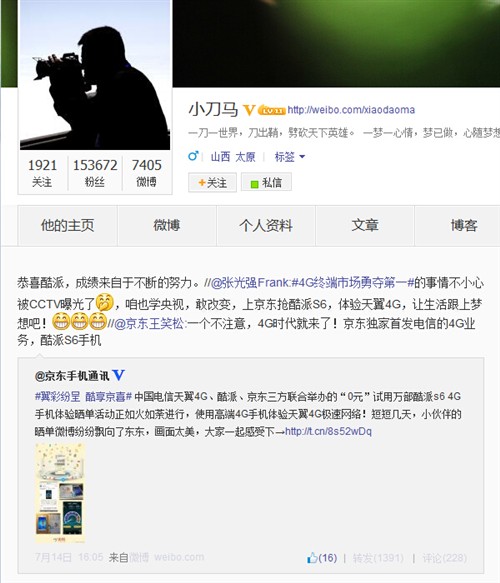Click the green icon on the 私信 button

tap(255, 184)
